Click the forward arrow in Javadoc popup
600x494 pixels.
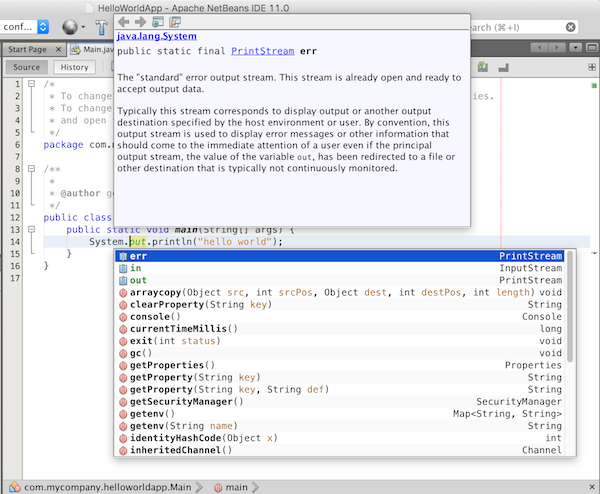point(138,22)
